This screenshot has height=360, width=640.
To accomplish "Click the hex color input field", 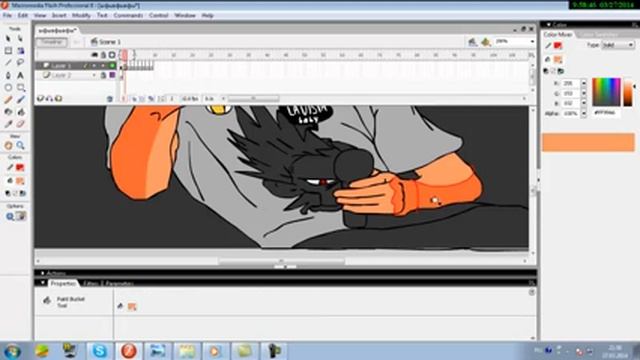I will 606,113.
